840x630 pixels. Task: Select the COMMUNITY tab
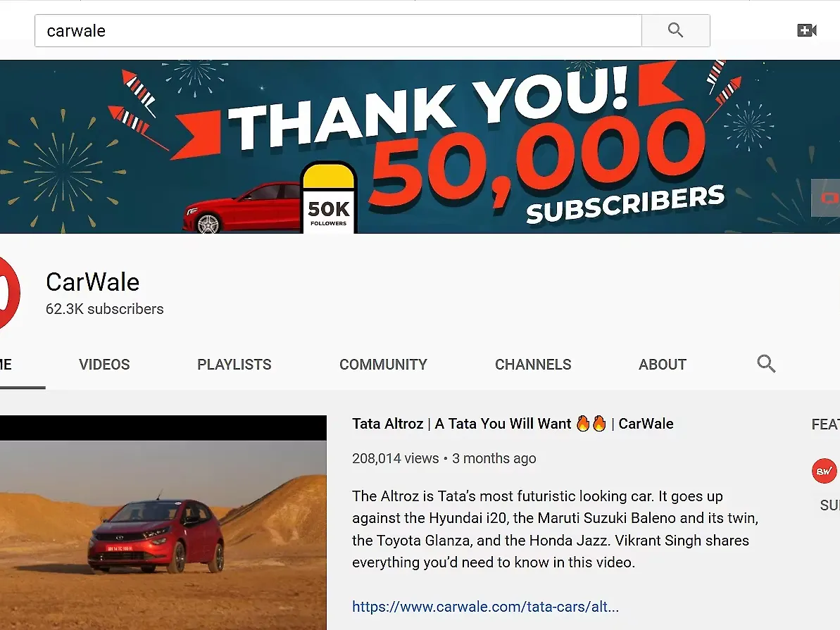point(383,365)
